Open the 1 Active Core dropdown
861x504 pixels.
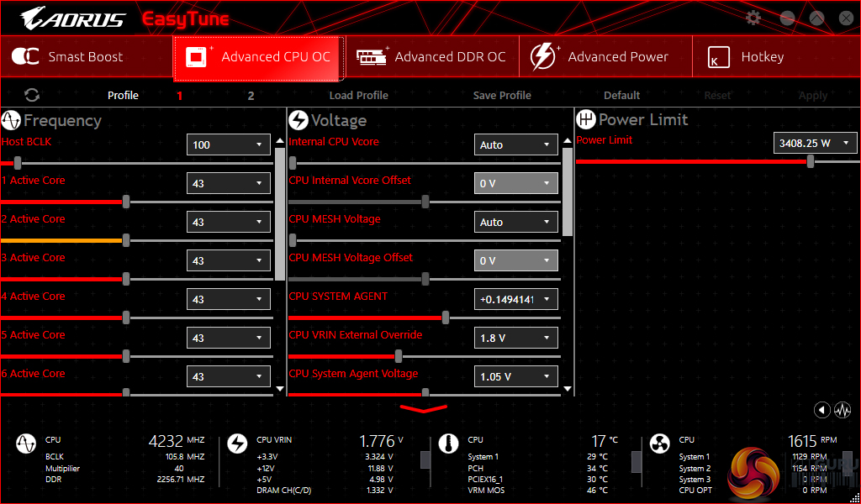pos(229,183)
